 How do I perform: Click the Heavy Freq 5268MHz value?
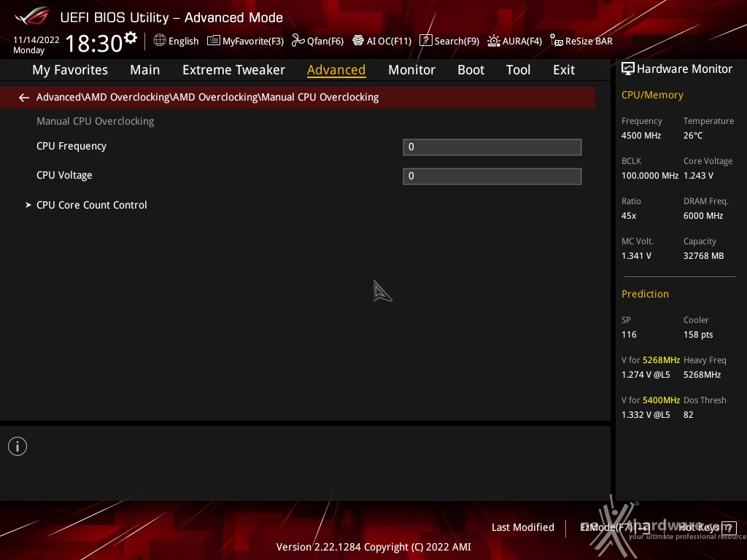[x=703, y=375]
